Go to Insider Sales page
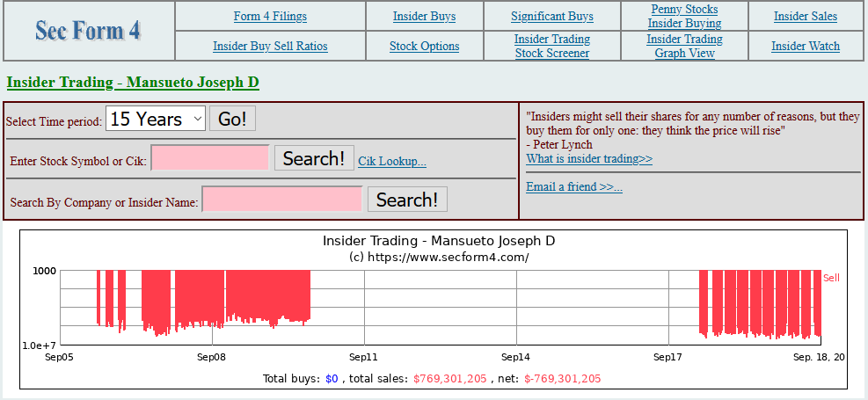Image resolution: width=868 pixels, height=400 pixels. [x=806, y=16]
